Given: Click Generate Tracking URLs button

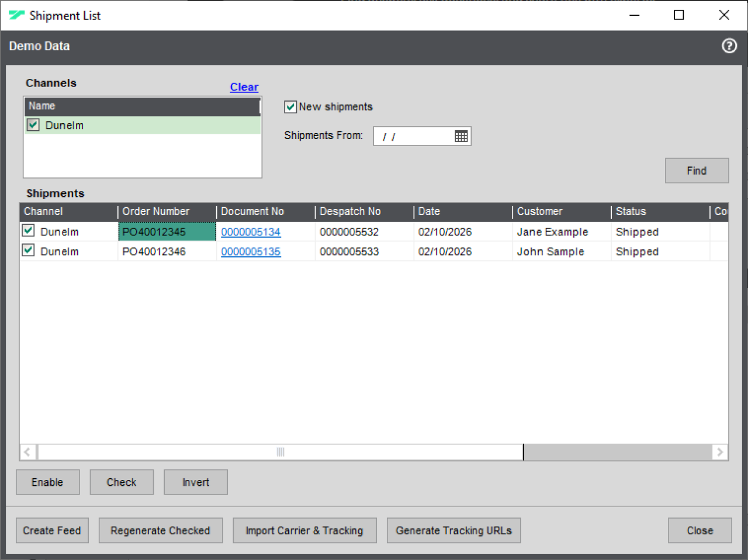Looking at the screenshot, I should pos(453,531).
